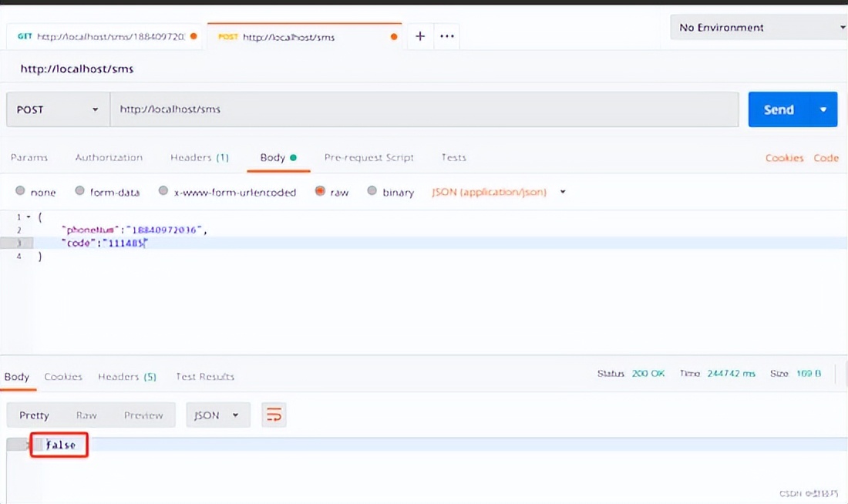Open the JSON (application/json) content type dropdown
Screen dimensions: 848x504
499,192
